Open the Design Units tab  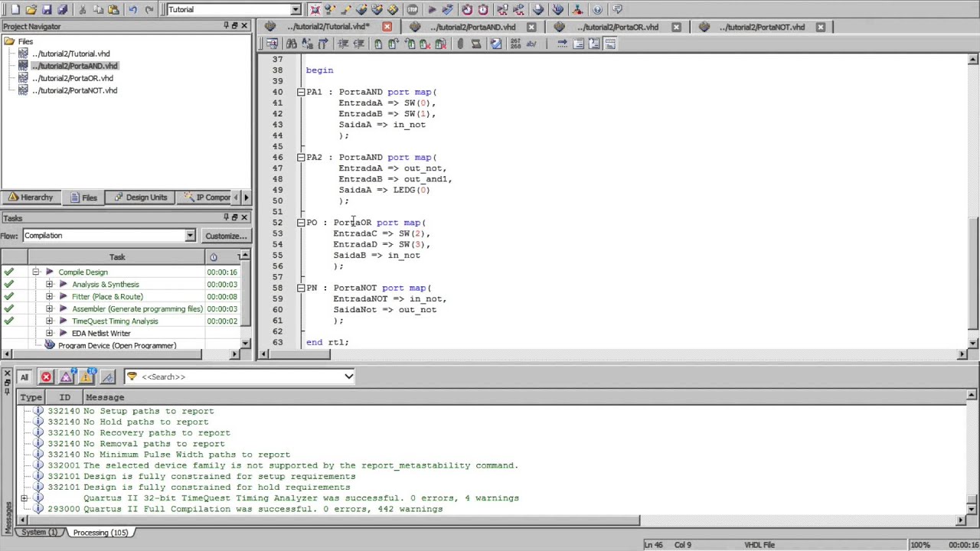139,197
